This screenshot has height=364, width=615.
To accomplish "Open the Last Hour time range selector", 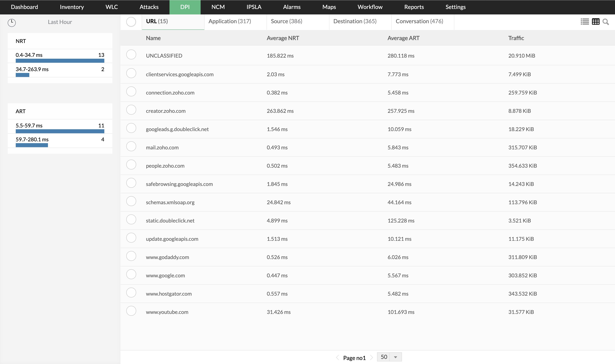I will click(60, 22).
